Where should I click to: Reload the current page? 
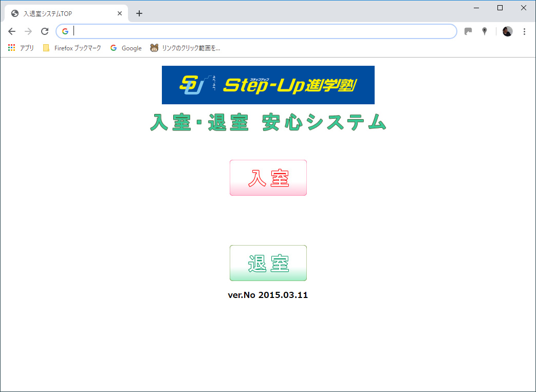[45, 31]
